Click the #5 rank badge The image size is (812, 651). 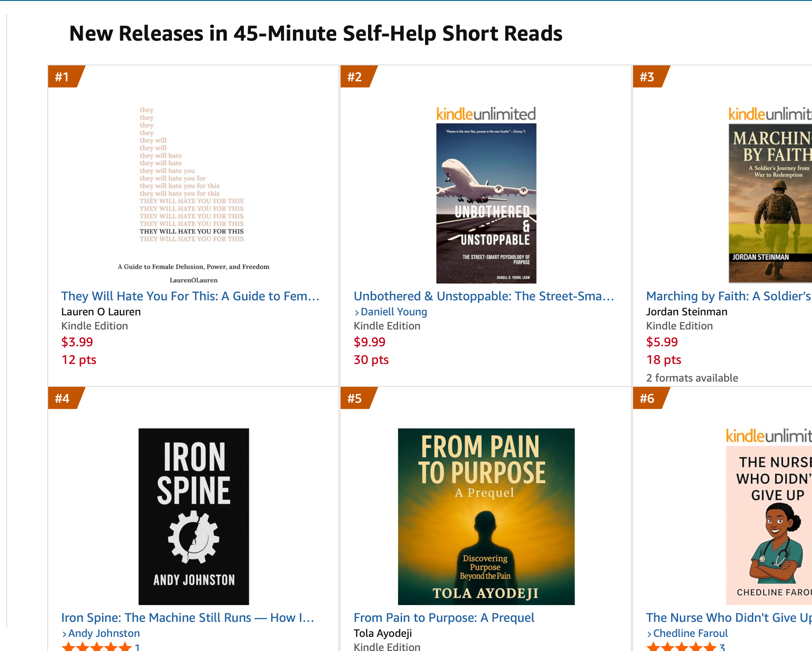(355, 398)
